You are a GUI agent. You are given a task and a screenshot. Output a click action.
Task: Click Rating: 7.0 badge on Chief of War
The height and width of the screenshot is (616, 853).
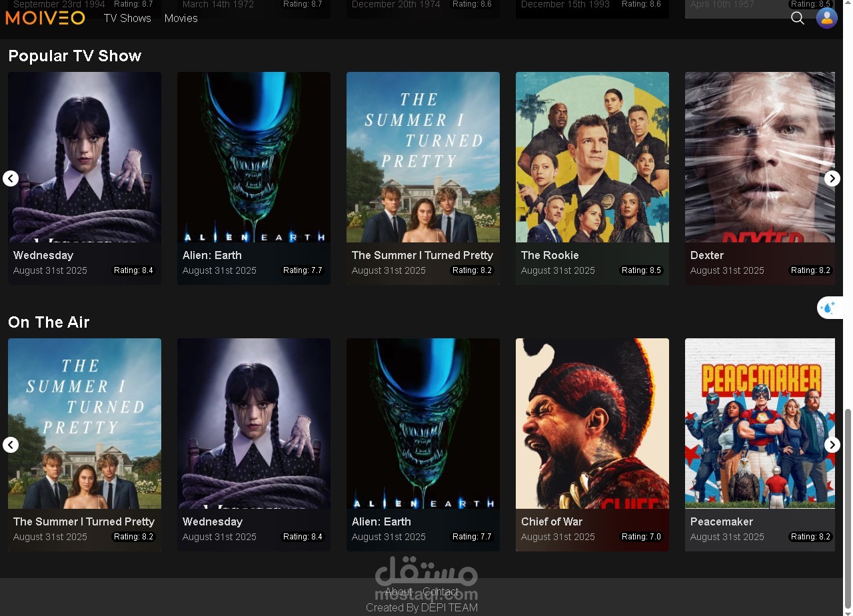pyautogui.click(x=641, y=537)
